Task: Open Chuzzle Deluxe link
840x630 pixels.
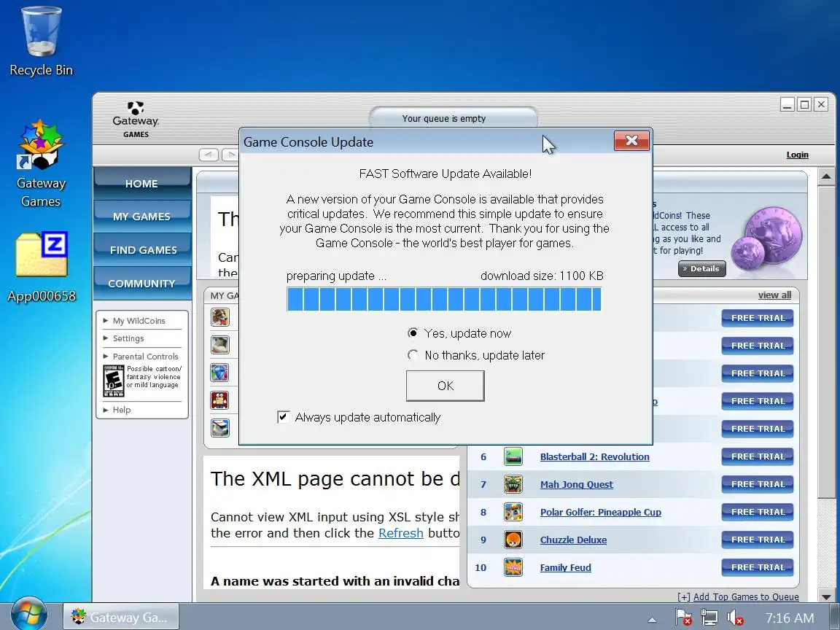Action: tap(573, 540)
